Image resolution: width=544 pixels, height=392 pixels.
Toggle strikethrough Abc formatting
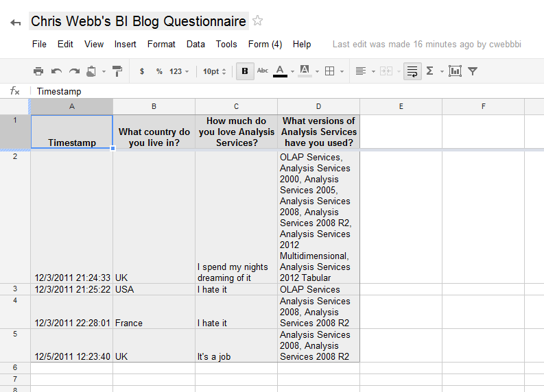point(263,71)
